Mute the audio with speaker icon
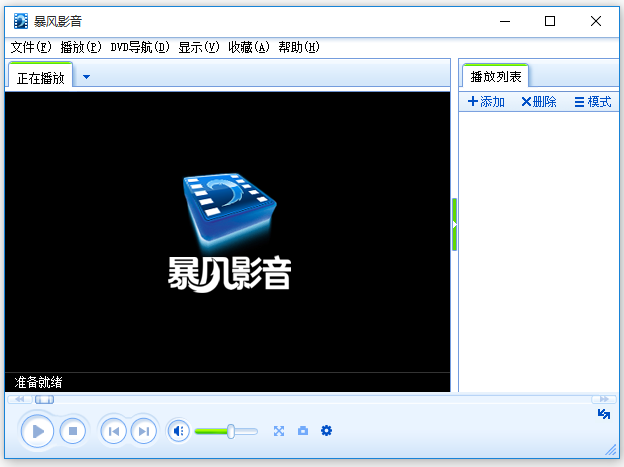624x467 pixels. 178,431
